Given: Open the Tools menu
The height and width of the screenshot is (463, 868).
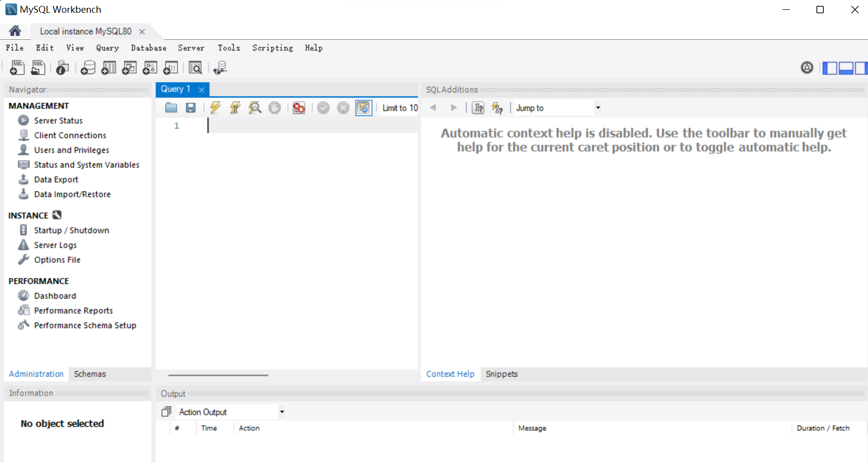Looking at the screenshot, I should pyautogui.click(x=229, y=48).
